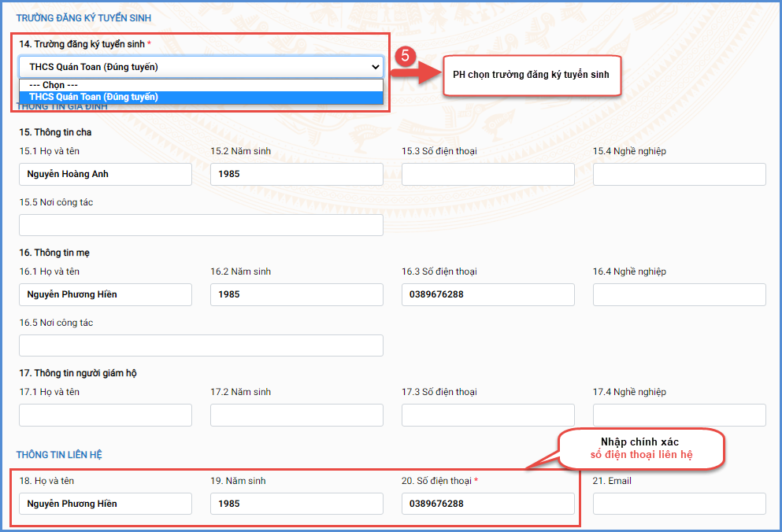Click father's Năm sinh field
The height and width of the screenshot is (532, 782).
coord(296,175)
